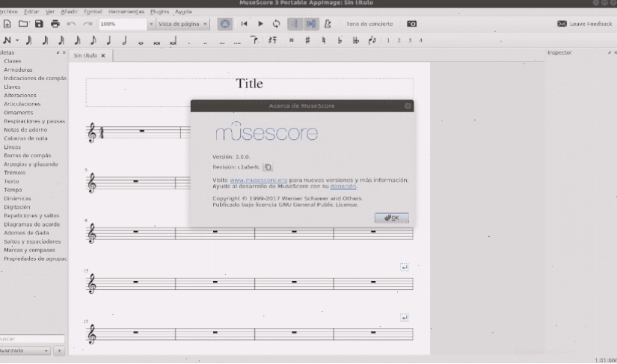Add a double augmentation dot
This screenshot has width=617, height=364.
click(x=205, y=42)
